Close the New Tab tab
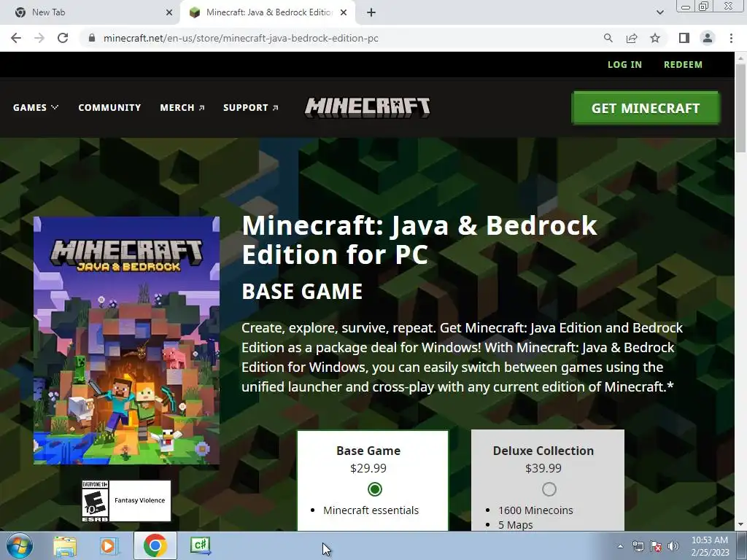 click(169, 12)
